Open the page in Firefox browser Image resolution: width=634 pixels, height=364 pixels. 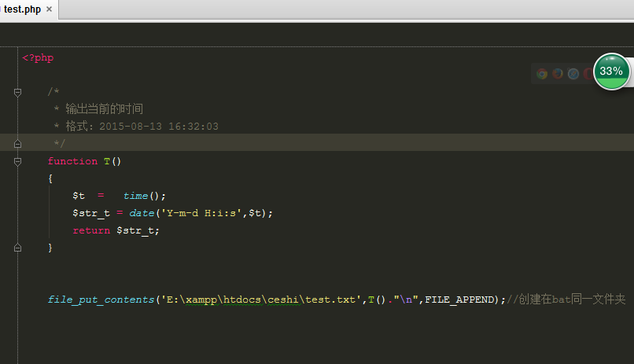[x=558, y=74]
